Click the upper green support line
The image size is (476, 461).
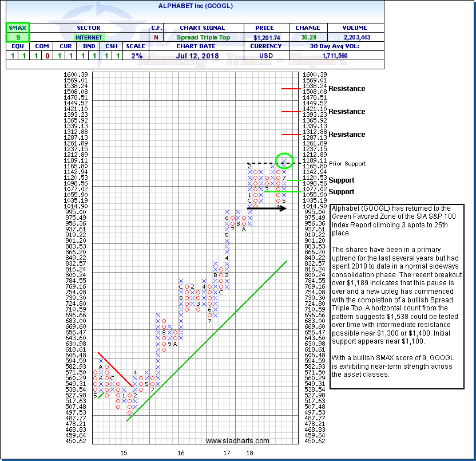click(290, 180)
